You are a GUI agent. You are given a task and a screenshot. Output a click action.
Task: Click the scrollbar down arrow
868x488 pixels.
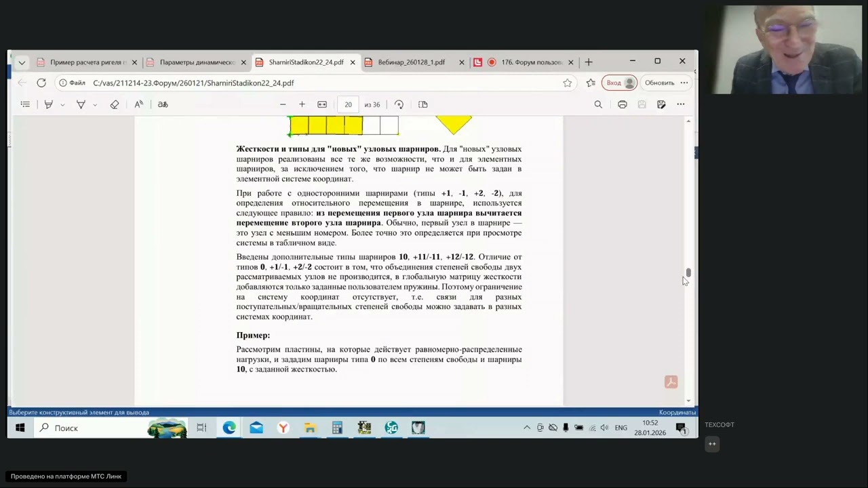[688, 401]
